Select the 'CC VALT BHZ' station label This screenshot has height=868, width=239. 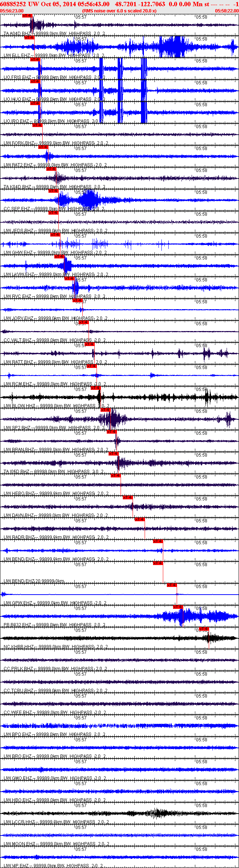click(18, 340)
